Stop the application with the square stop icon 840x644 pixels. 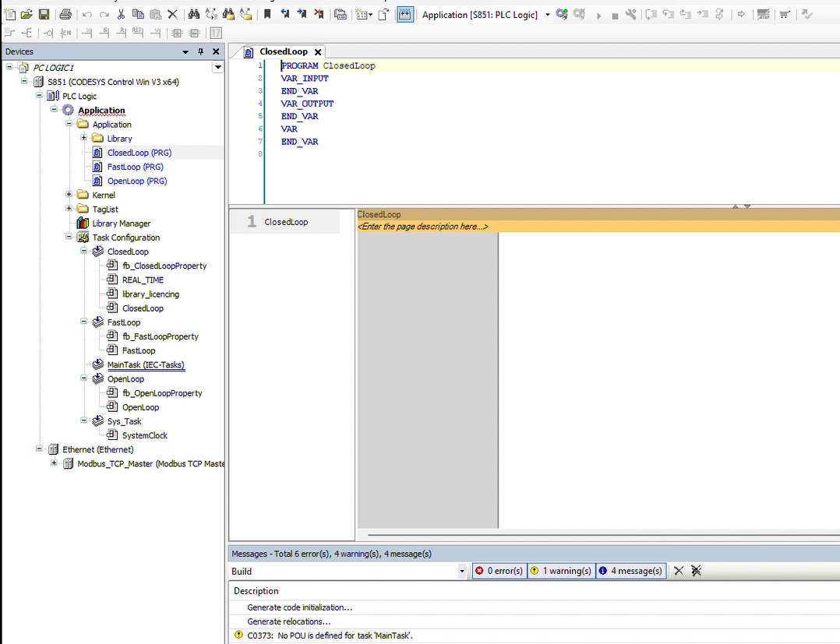[x=615, y=16]
